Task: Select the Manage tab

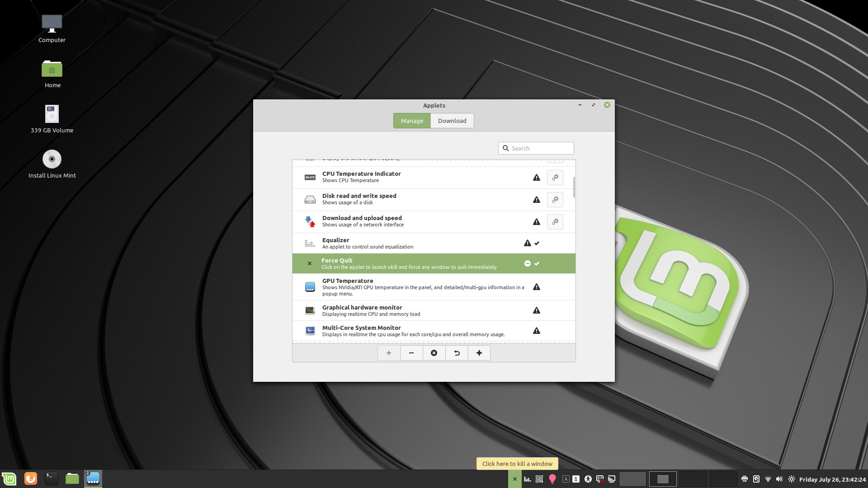Action: click(x=412, y=120)
